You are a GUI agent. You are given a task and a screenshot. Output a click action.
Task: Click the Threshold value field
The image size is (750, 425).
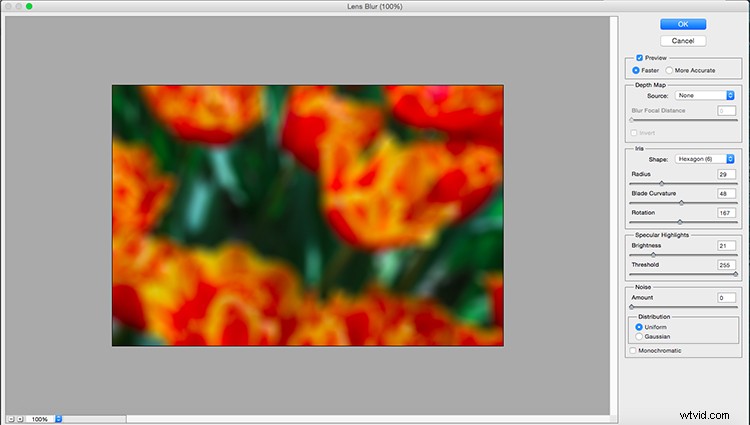tap(726, 265)
